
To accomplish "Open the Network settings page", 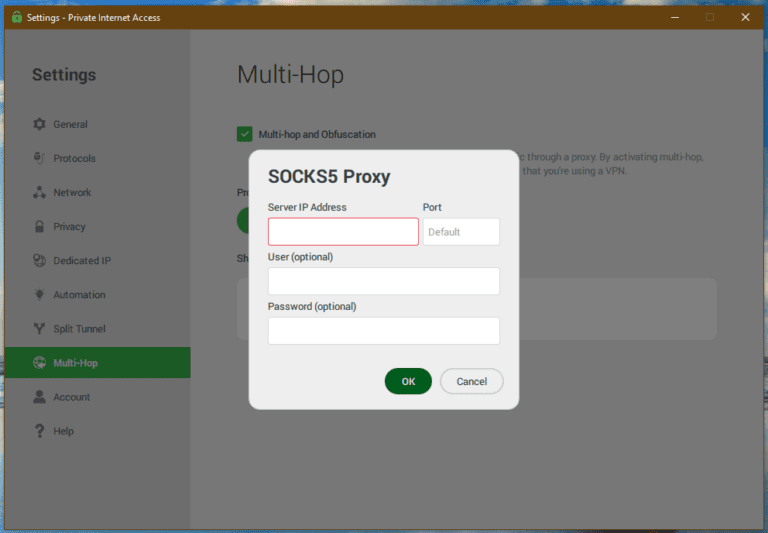I will (97, 192).
